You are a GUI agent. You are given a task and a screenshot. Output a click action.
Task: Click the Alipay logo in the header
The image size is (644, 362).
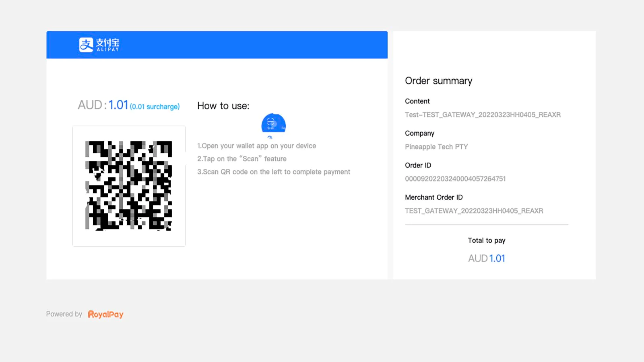(x=99, y=45)
